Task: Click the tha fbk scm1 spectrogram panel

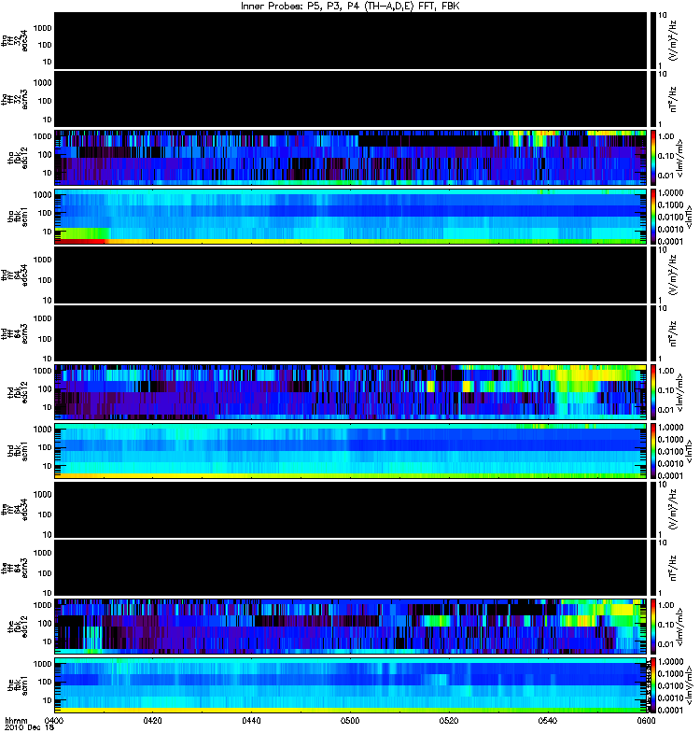Action: click(x=351, y=217)
